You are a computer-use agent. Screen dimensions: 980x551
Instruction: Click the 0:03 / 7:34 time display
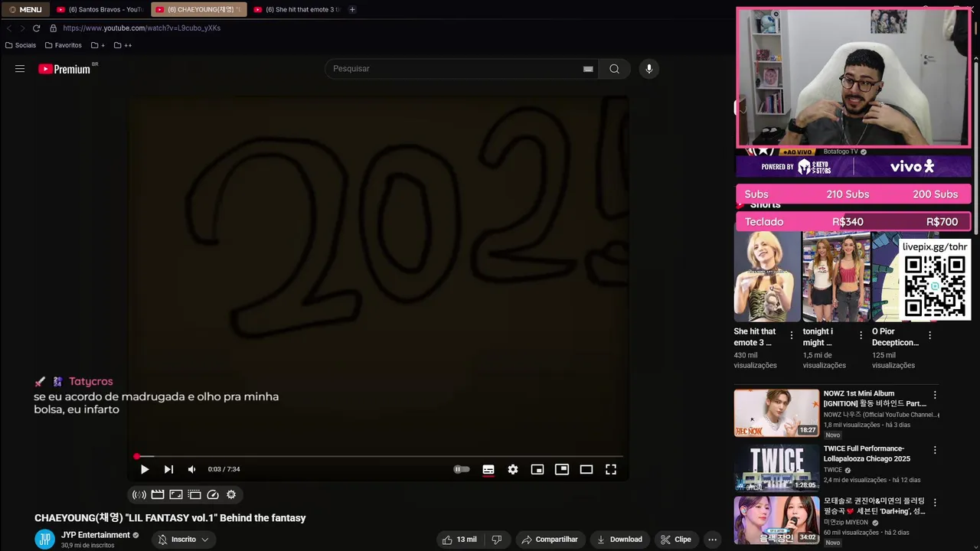(x=224, y=469)
